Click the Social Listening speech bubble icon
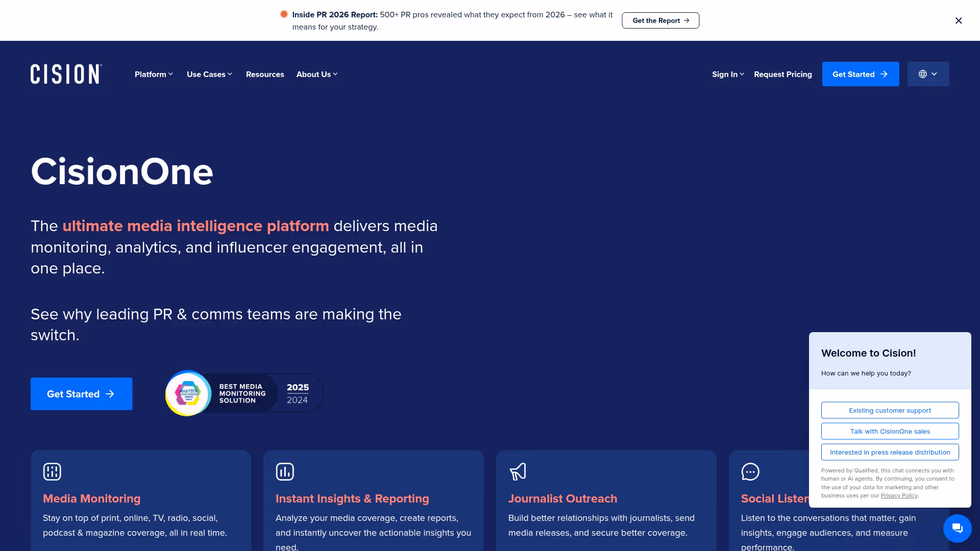Image resolution: width=980 pixels, height=551 pixels. click(x=750, y=471)
